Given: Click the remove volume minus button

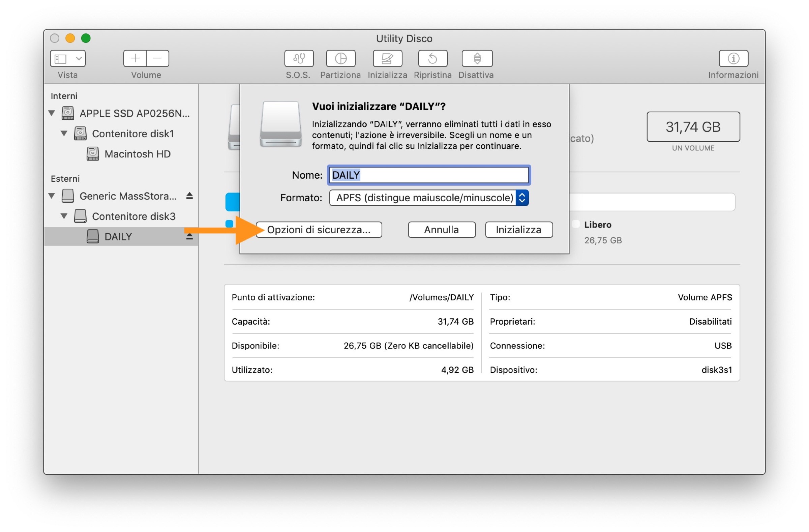Looking at the screenshot, I should coord(157,58).
